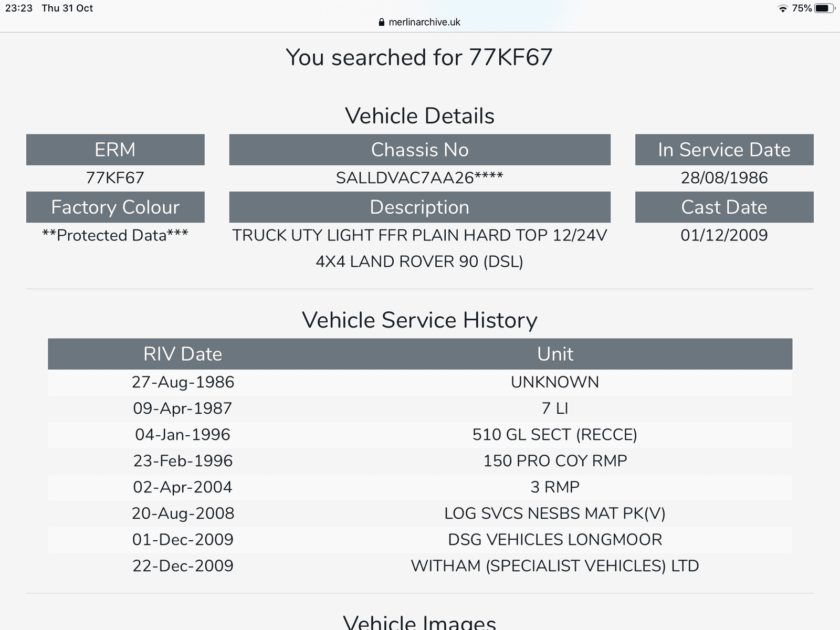Click the Vehicle Images heading
This screenshot has height=630, width=840.
pyautogui.click(x=419, y=623)
